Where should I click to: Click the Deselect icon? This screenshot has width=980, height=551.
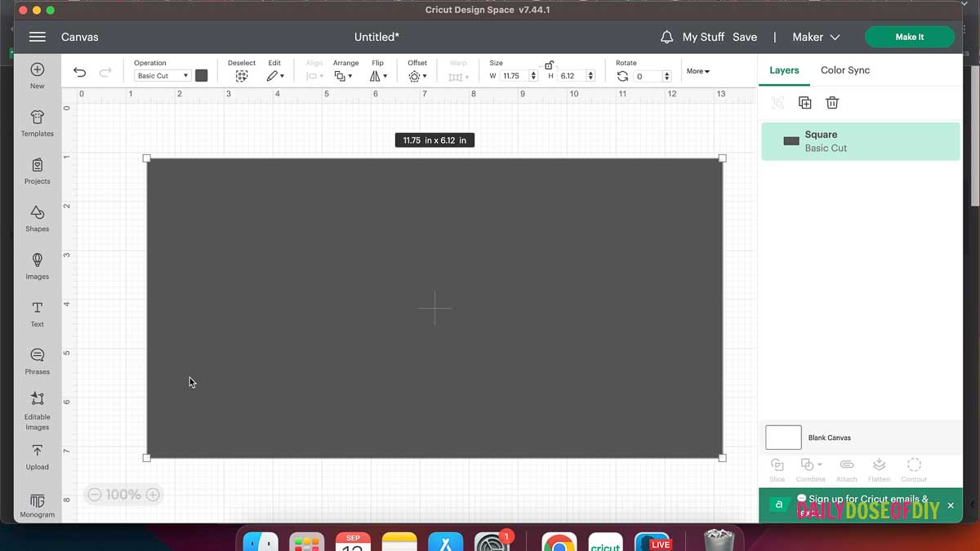click(242, 76)
